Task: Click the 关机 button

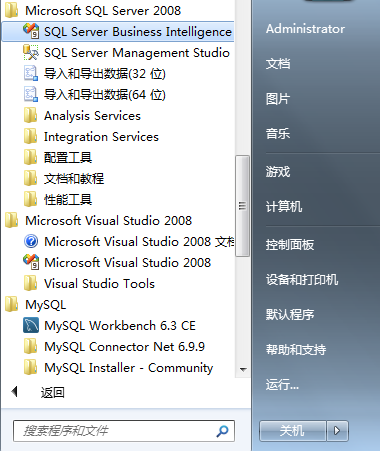Action: pos(292,431)
